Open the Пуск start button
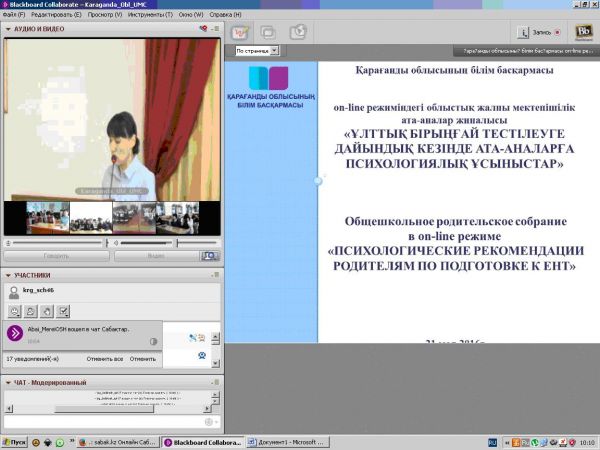Image resolution: width=600 pixels, height=450 pixels. tap(15, 441)
